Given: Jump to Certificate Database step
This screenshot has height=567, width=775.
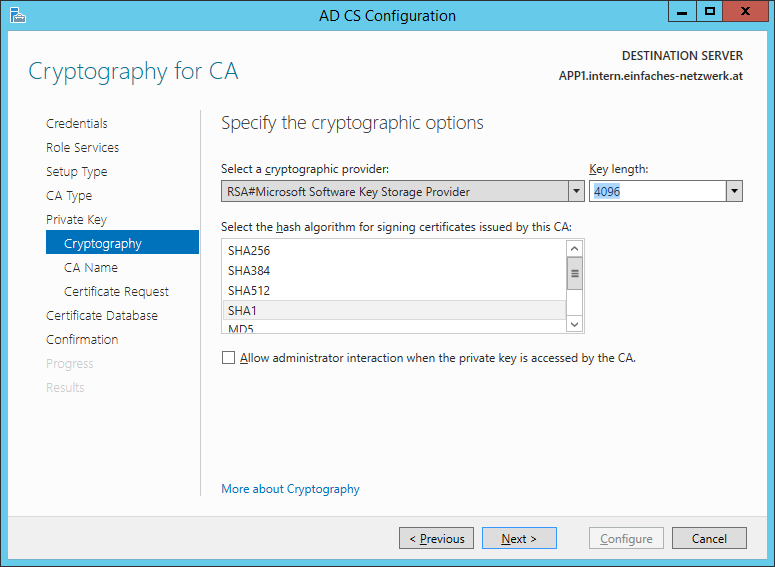Looking at the screenshot, I should pos(102,316).
